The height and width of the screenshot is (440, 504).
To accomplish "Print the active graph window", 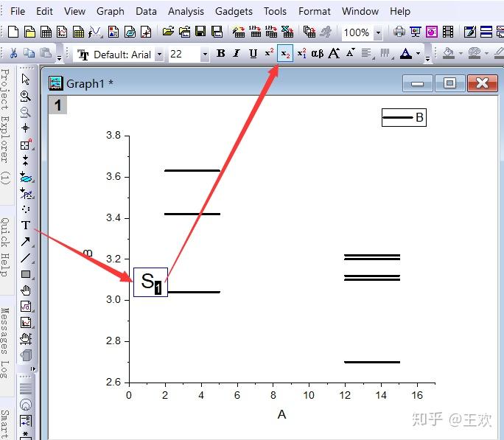I will coord(399,32).
